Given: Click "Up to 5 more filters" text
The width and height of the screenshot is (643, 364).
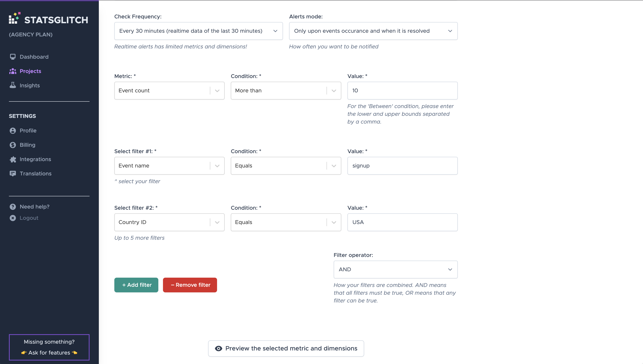Looking at the screenshot, I should 139,238.
